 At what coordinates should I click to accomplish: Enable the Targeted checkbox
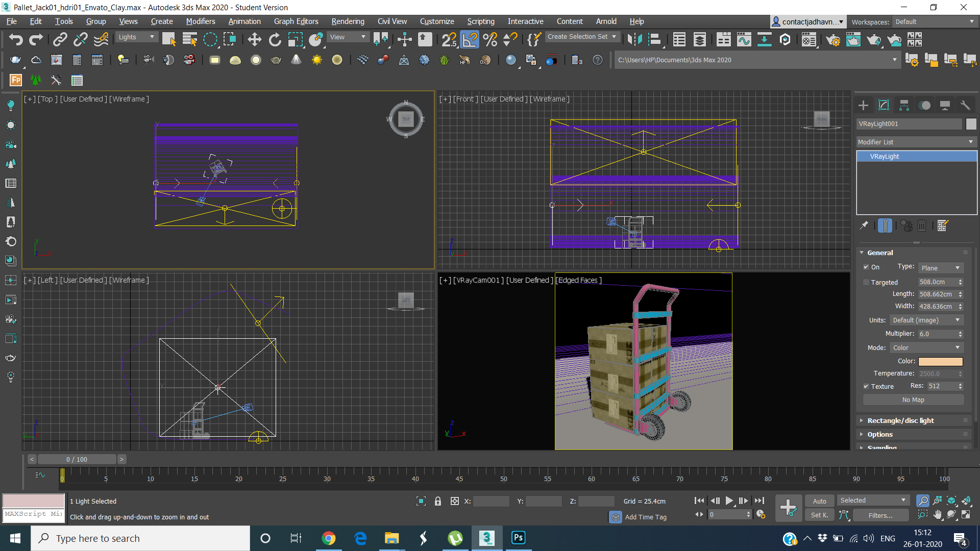tap(866, 282)
